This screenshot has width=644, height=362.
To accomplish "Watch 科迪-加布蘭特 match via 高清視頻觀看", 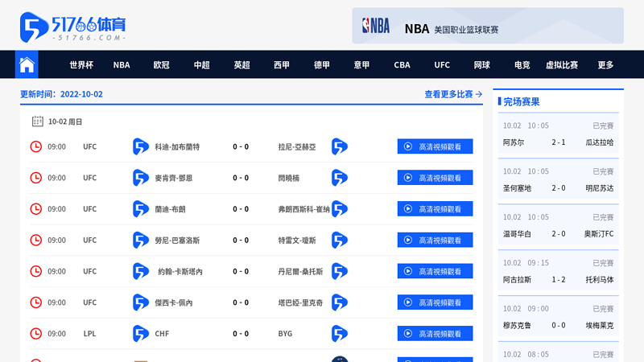I will (435, 146).
